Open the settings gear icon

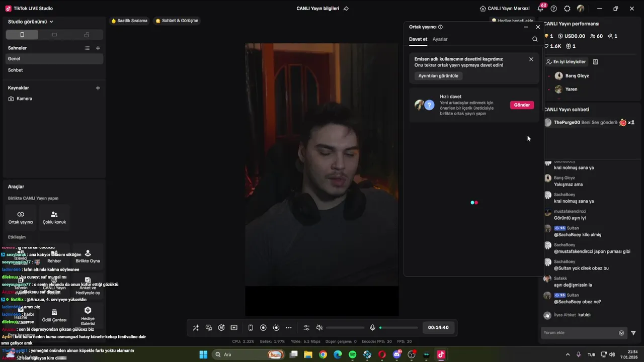568,9
